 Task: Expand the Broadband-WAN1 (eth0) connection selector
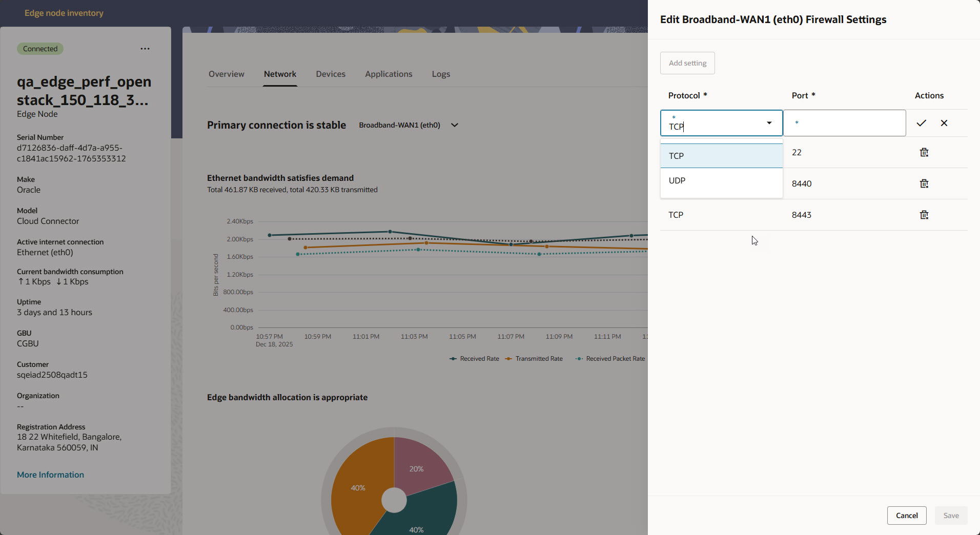pos(454,125)
